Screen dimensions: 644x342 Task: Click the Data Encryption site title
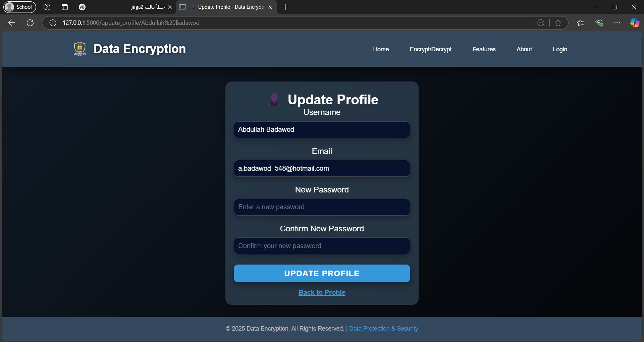pyautogui.click(x=140, y=49)
